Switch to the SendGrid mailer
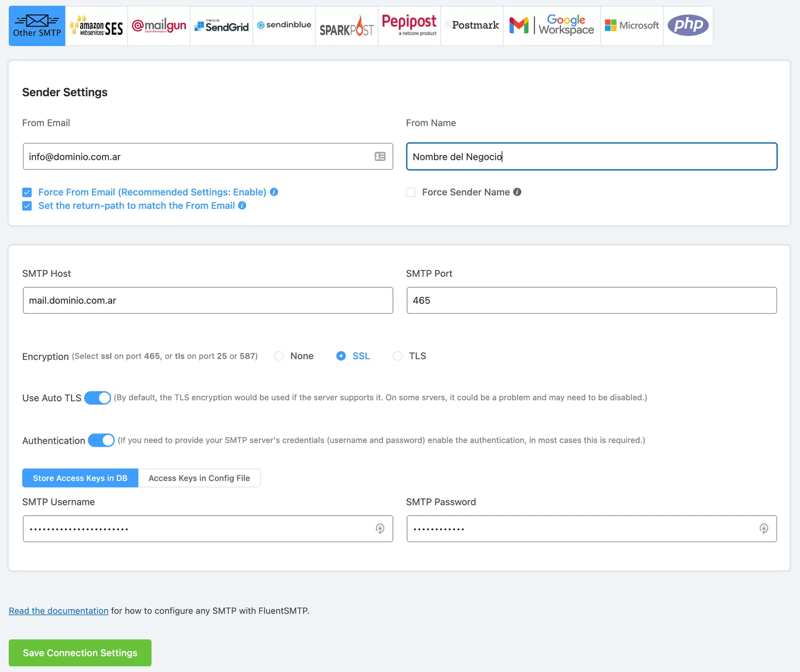Viewport: 800px width, 672px height. 221,25
